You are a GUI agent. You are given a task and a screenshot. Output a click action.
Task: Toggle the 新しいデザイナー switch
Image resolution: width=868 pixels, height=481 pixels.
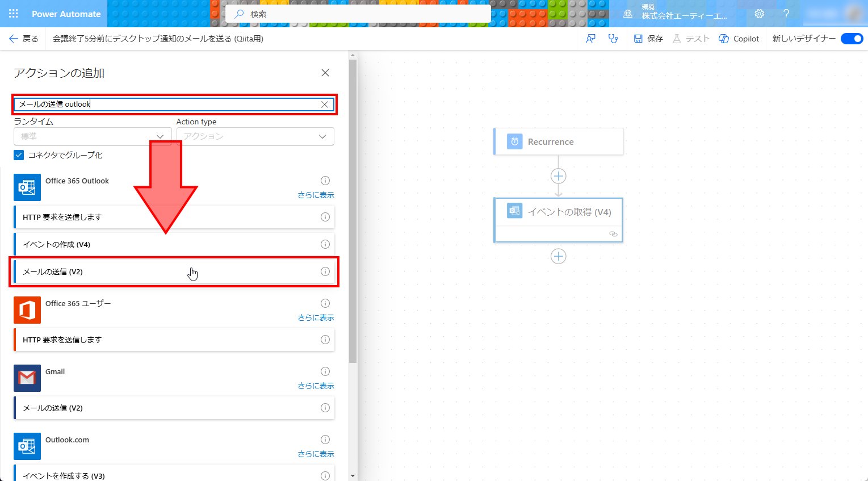[852, 39]
